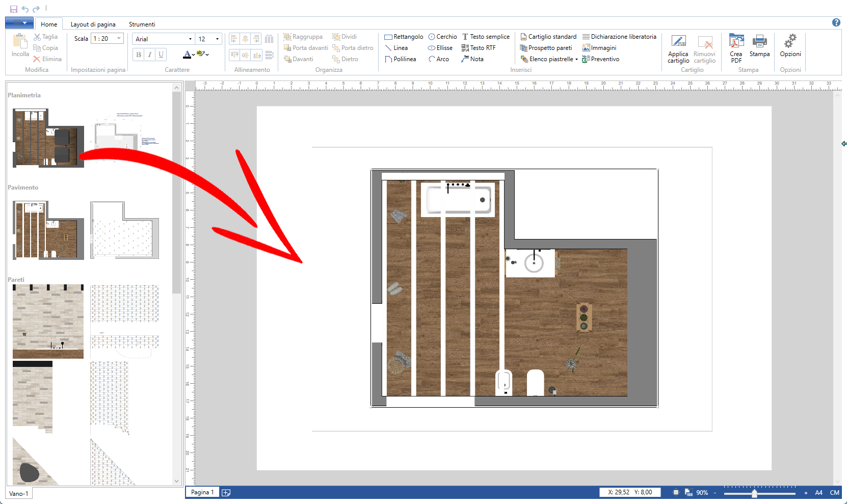Click the font color A swatch
Viewport: 847px width, 504px height.
(187, 54)
